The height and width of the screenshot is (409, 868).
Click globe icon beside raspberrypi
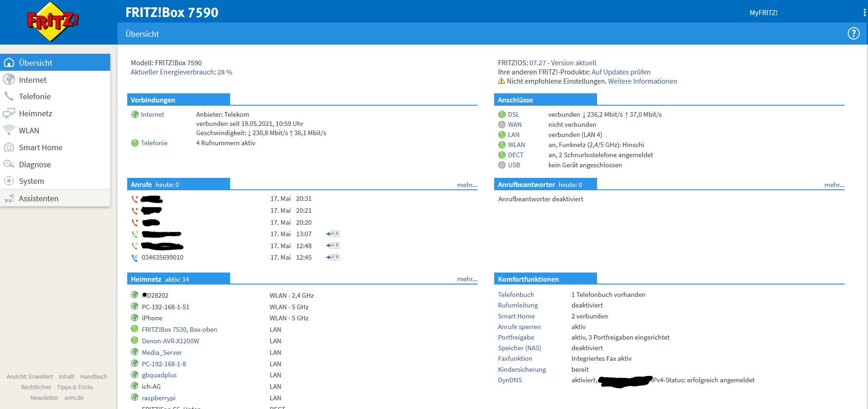click(135, 398)
